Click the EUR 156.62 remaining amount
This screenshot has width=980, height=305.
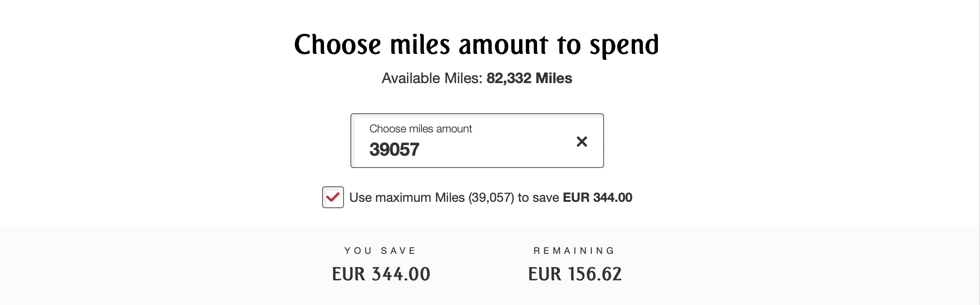pos(574,274)
